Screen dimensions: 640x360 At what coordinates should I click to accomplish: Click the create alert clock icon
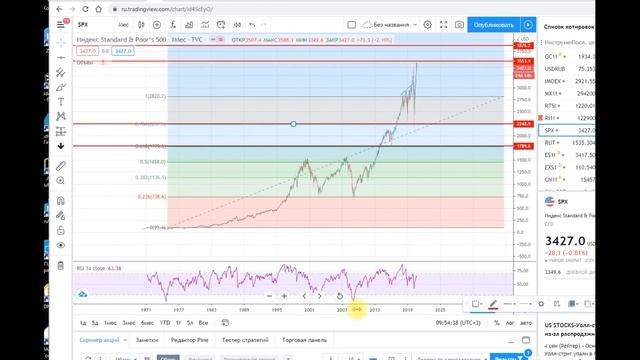[221, 25]
